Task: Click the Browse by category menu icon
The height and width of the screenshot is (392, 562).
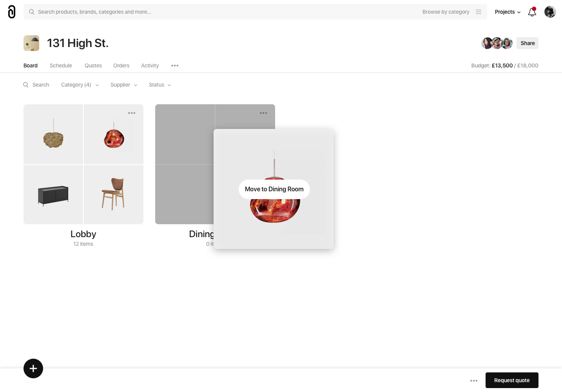Action: click(x=479, y=12)
